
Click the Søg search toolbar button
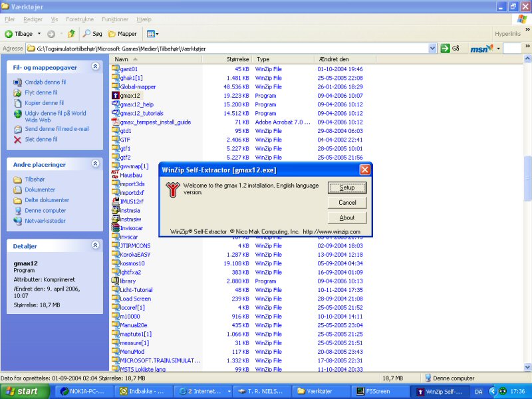[92, 34]
